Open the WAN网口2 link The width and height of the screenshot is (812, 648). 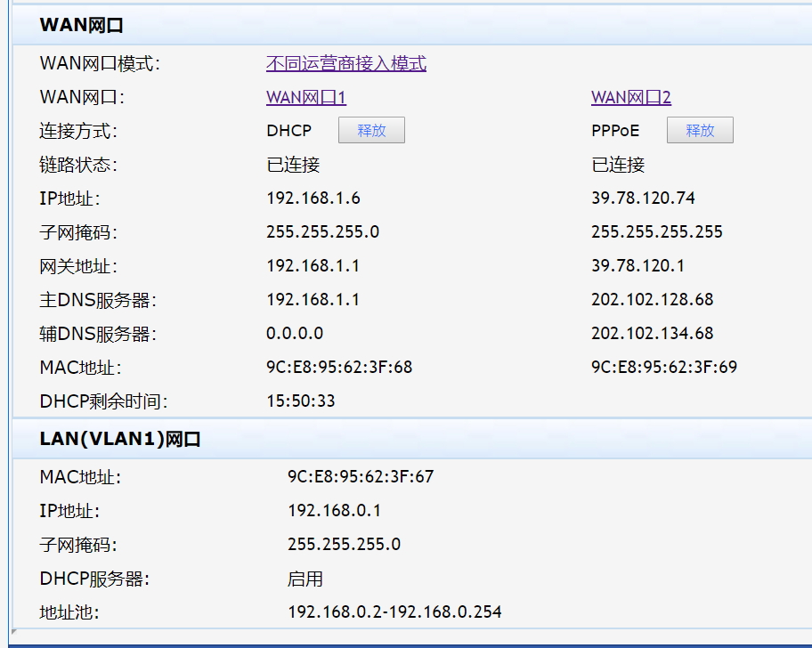click(x=630, y=98)
